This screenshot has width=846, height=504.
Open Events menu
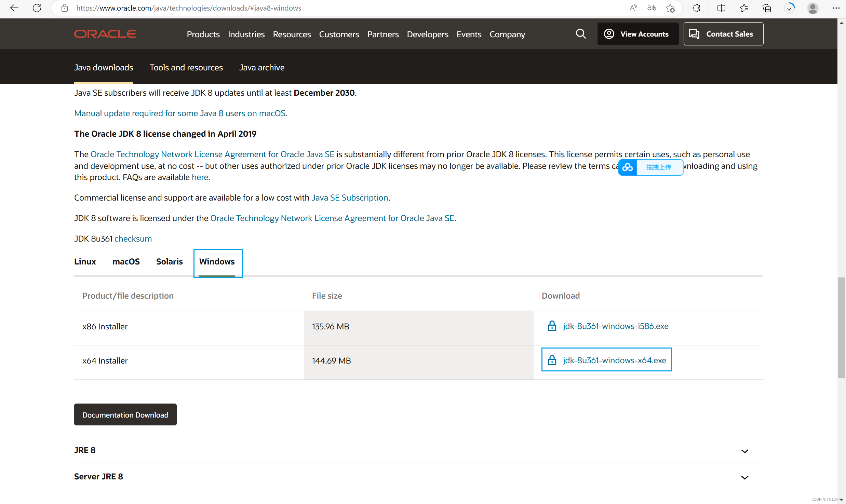(x=469, y=34)
